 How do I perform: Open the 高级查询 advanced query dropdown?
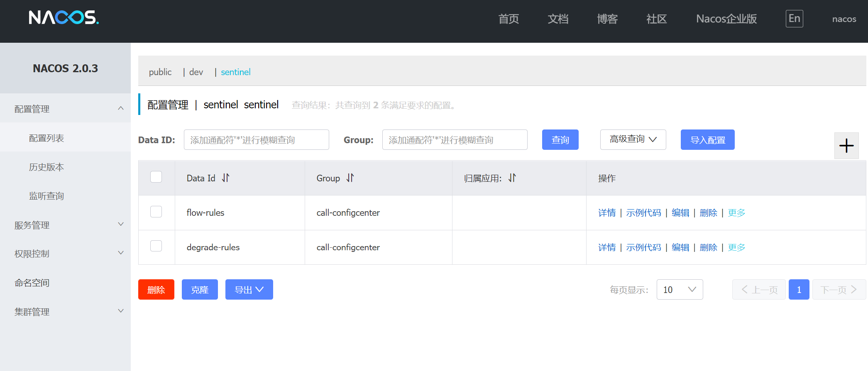[x=633, y=139]
